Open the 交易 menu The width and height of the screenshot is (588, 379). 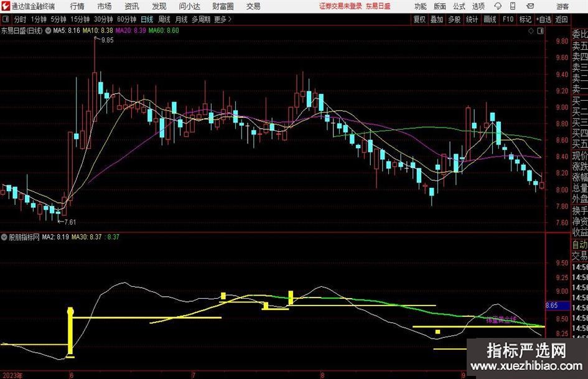(253, 6)
